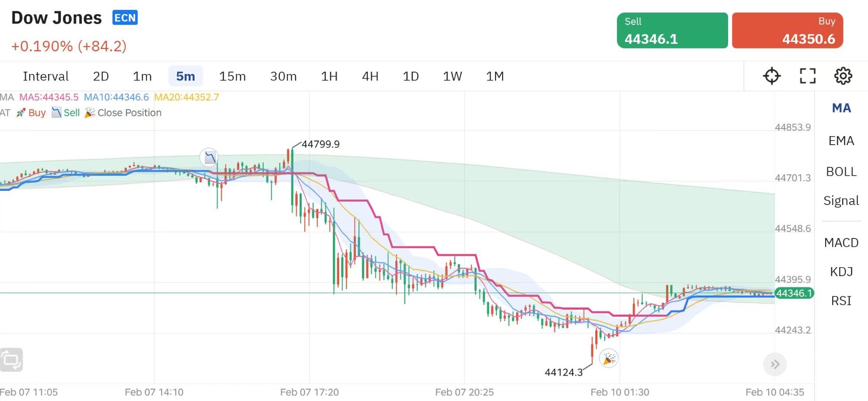
Task: Click the crosshair locate icon
Action: (771, 76)
